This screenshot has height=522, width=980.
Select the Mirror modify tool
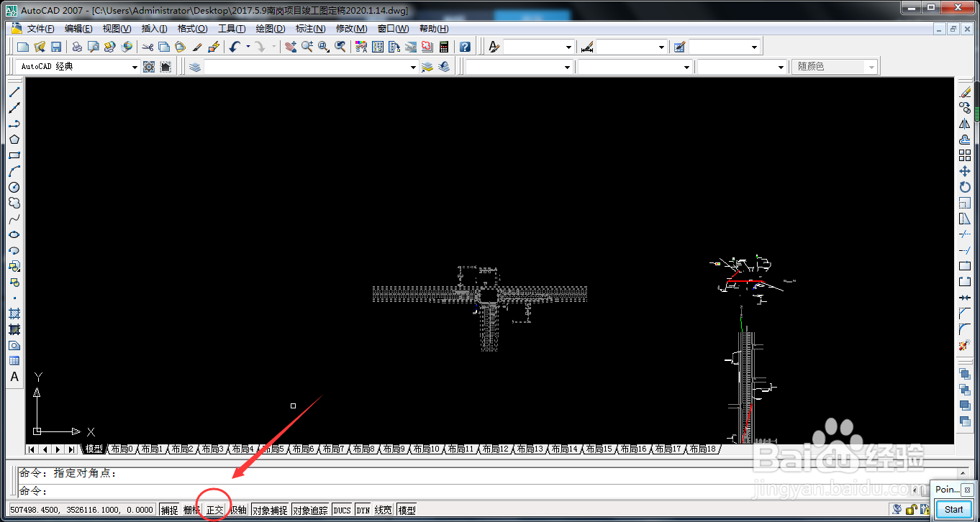(x=965, y=124)
